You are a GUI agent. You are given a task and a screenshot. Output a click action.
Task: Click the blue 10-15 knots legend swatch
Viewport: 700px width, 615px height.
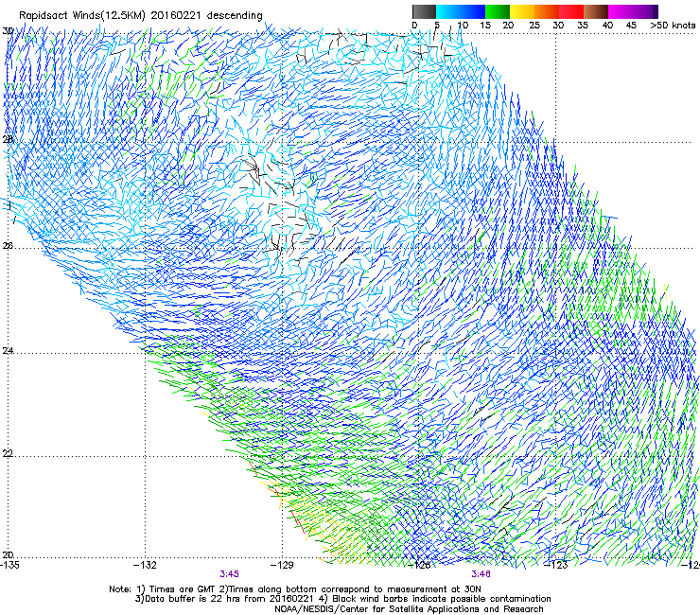473,11
